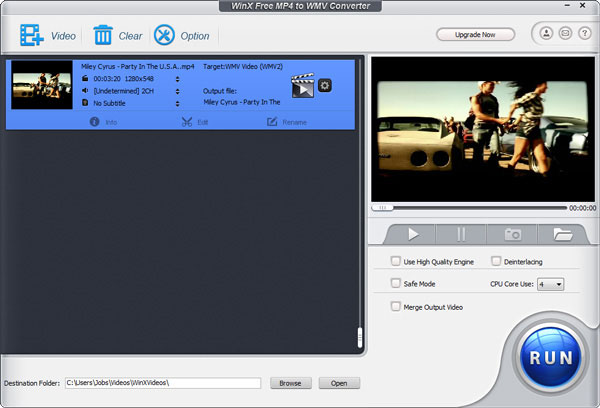Minimize the WinX converter window
Screen dimensions: 600x408
[567, 5]
